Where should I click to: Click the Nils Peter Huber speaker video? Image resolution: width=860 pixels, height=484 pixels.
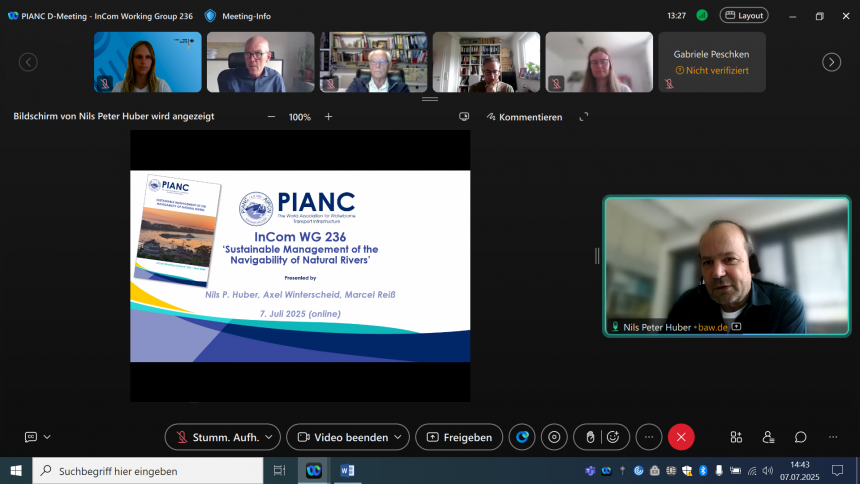(727, 266)
